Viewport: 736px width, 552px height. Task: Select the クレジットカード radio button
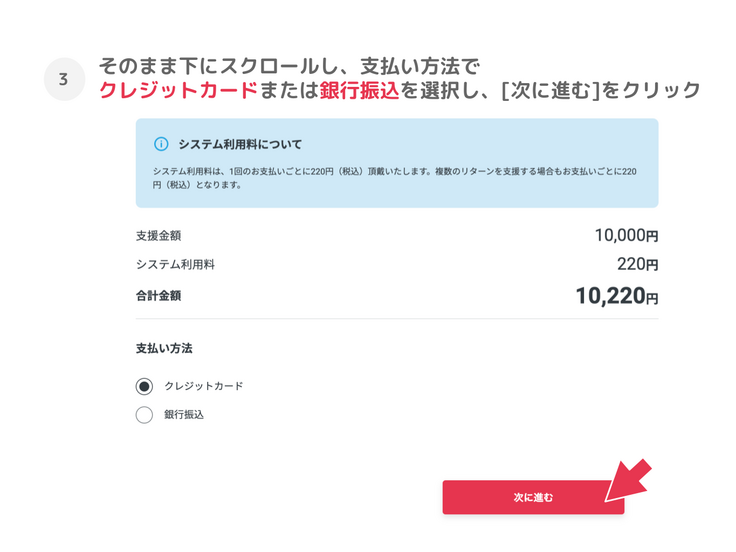point(144,386)
